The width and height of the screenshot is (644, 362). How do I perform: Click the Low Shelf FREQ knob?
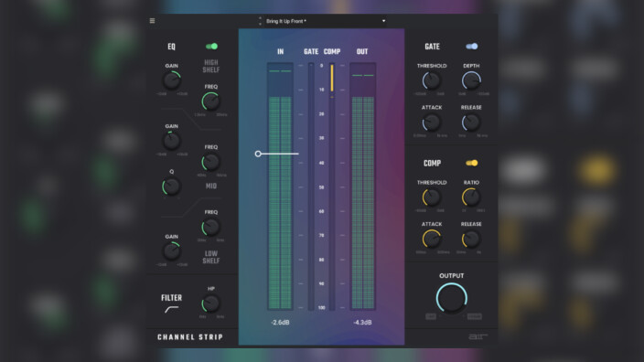tap(210, 227)
